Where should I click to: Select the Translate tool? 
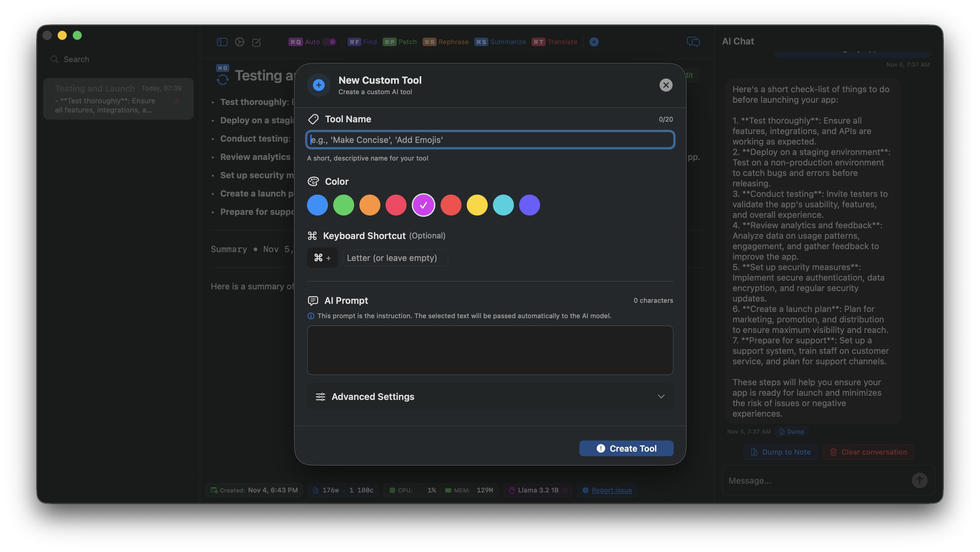[x=554, y=42]
